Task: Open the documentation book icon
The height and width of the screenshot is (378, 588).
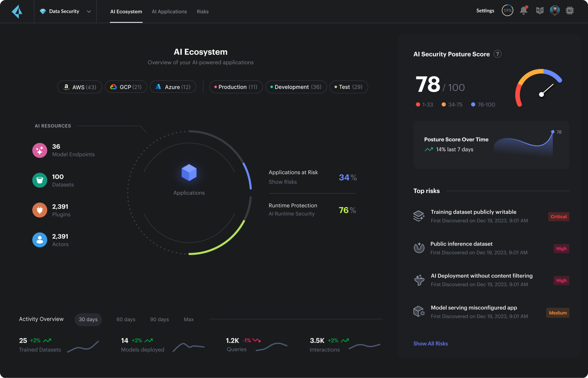Action: pyautogui.click(x=539, y=10)
